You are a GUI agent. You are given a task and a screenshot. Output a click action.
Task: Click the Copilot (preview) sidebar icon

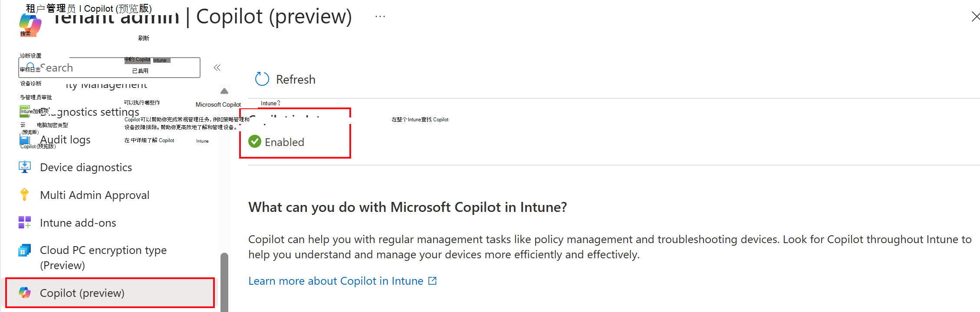(x=25, y=293)
